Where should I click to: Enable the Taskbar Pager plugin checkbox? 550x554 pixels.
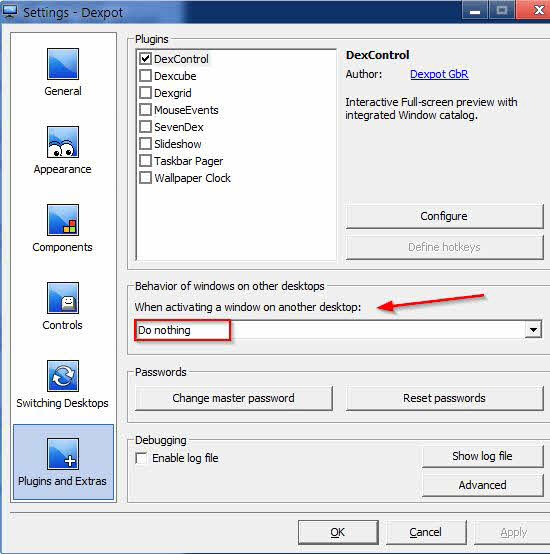(145, 160)
